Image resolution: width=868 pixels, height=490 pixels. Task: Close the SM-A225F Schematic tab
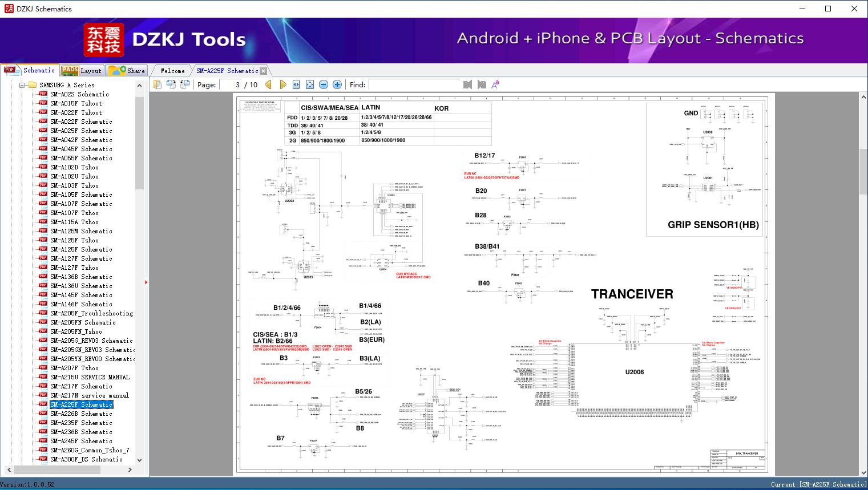263,71
